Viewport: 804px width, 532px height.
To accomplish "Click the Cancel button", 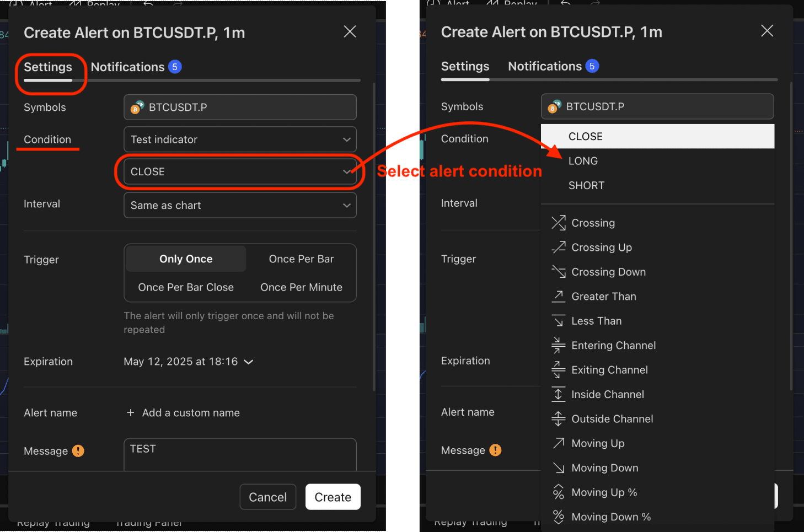I will pyautogui.click(x=267, y=497).
